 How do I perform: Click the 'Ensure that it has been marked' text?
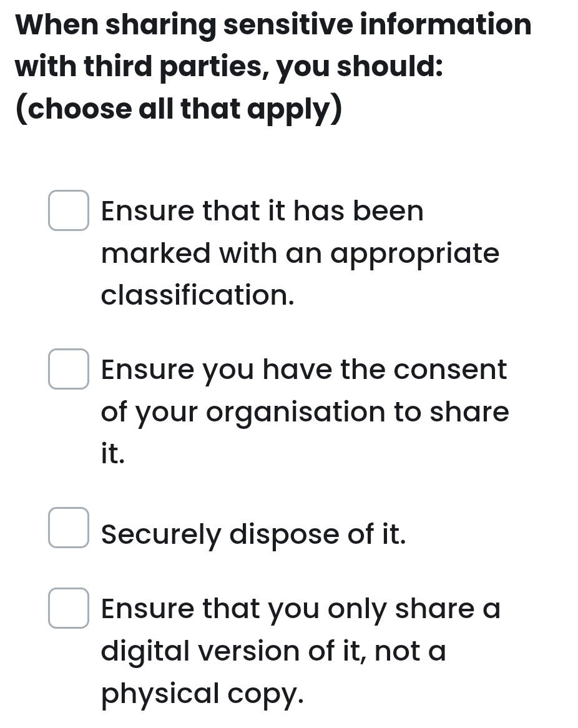click(x=262, y=210)
